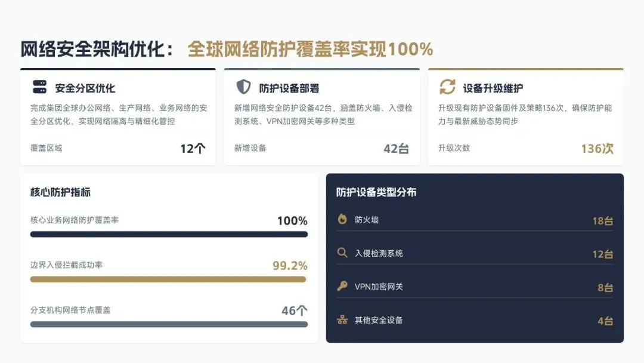This screenshot has height=363, width=644.
Task: Click the refresh arrows icon beside 设备升级维护
Action: [448, 87]
